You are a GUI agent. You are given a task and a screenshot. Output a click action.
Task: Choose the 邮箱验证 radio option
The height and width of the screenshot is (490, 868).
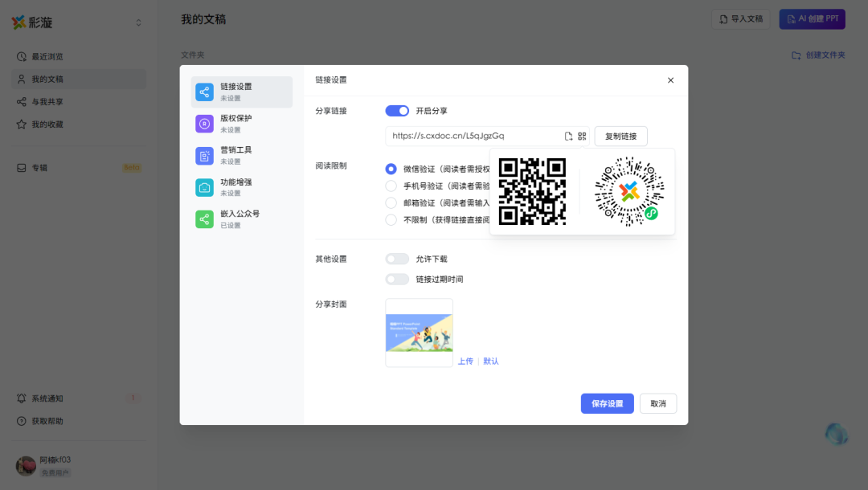[391, 203]
